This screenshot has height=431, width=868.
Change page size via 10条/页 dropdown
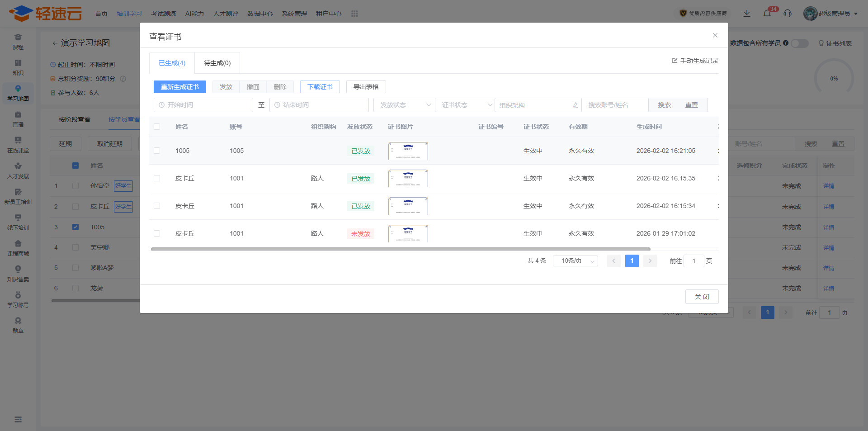coord(575,261)
